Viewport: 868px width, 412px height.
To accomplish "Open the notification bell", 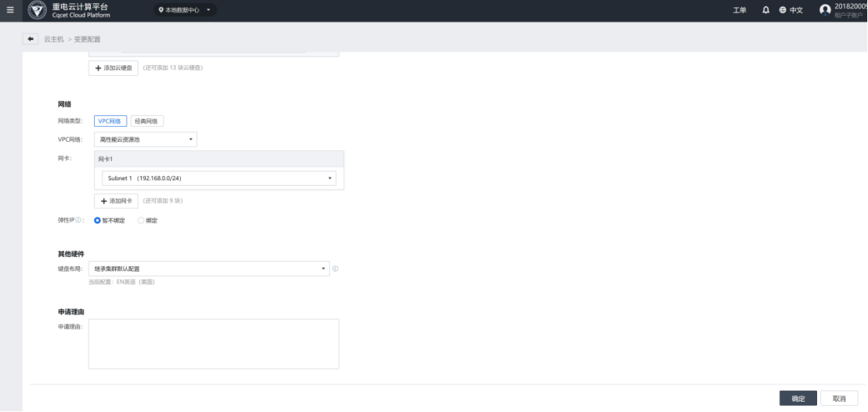I will click(x=765, y=10).
